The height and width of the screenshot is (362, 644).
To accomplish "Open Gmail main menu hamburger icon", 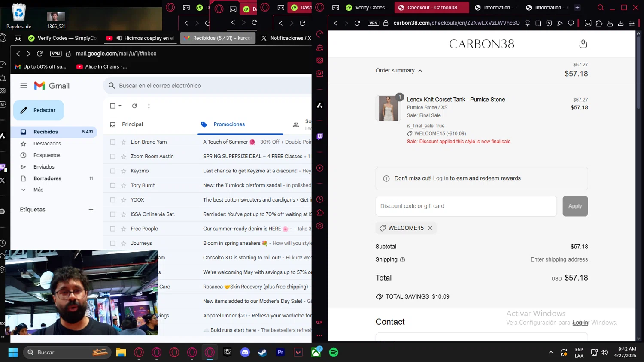I will tap(24, 86).
